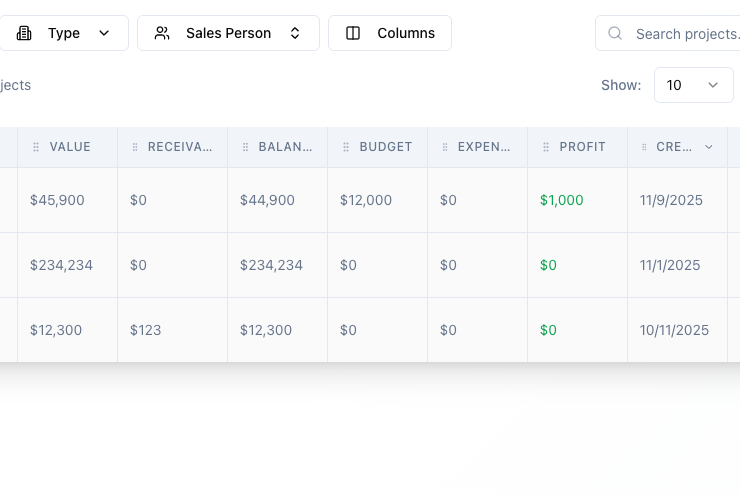Open the Type filter dropdown

pos(63,33)
